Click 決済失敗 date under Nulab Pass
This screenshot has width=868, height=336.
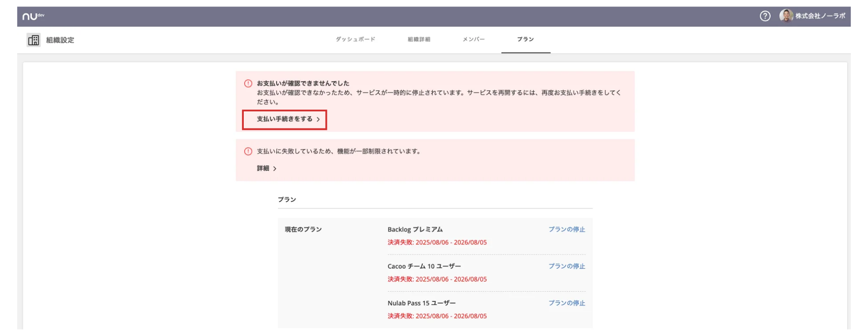(437, 317)
